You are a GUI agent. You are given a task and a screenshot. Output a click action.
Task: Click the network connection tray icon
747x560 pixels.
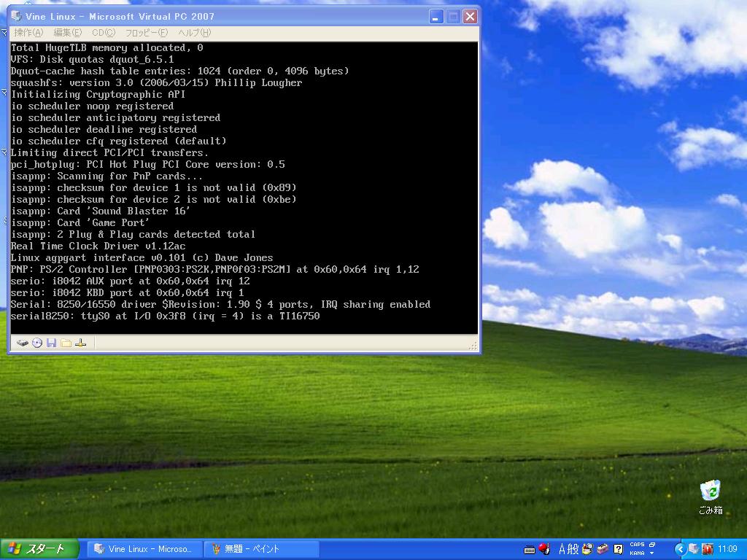[694, 549]
